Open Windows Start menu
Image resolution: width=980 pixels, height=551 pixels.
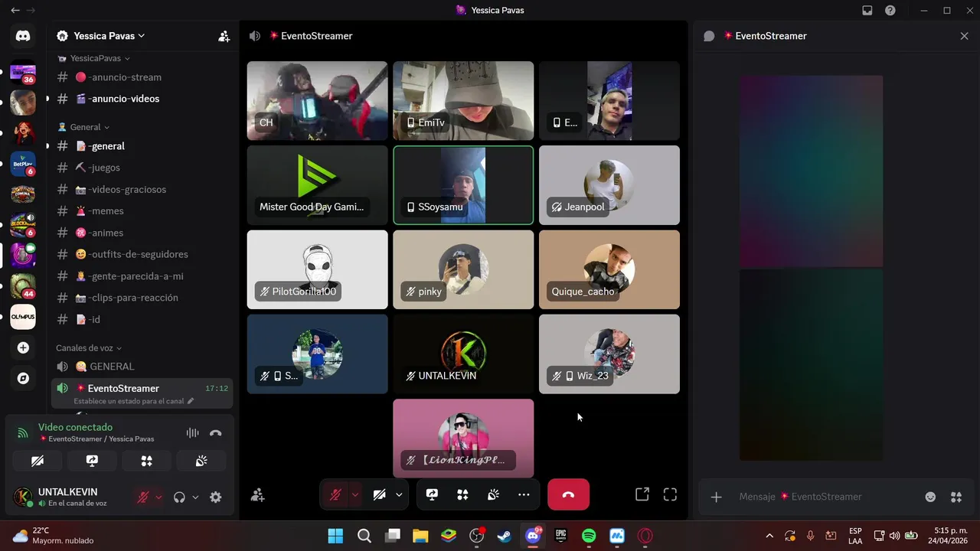[335, 536]
